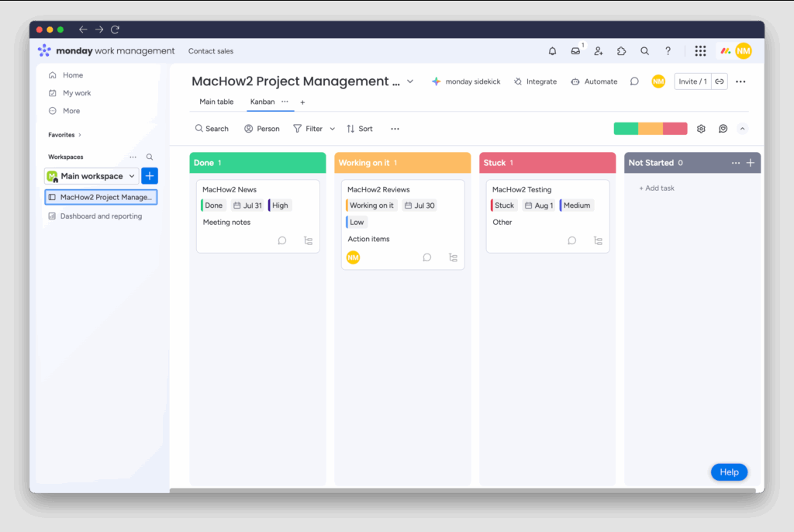794x532 pixels.
Task: Click the Jul 31 date on News card
Action: coord(247,206)
